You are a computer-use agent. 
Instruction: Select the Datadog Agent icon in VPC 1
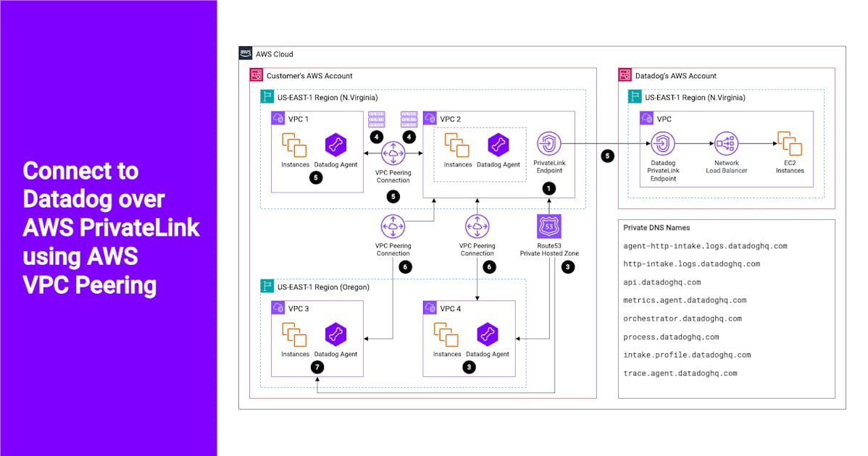click(x=335, y=145)
